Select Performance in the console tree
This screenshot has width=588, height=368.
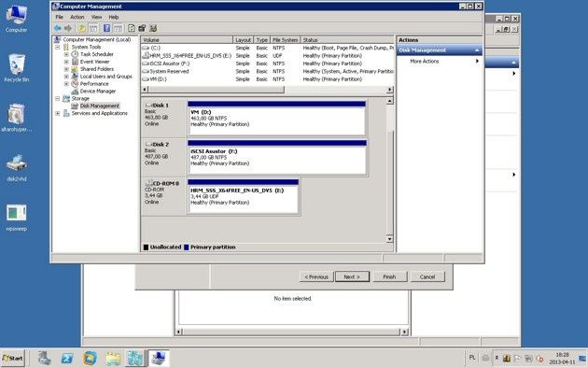click(x=94, y=84)
